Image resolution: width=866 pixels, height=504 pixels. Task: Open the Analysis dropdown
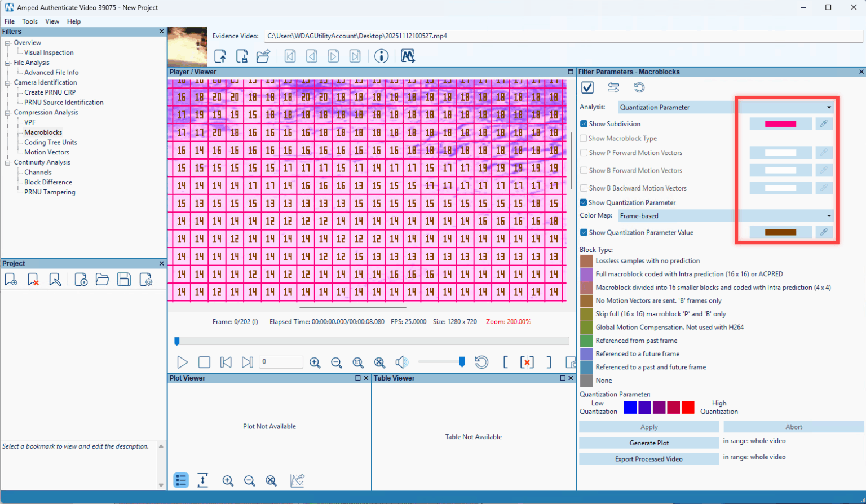point(726,107)
